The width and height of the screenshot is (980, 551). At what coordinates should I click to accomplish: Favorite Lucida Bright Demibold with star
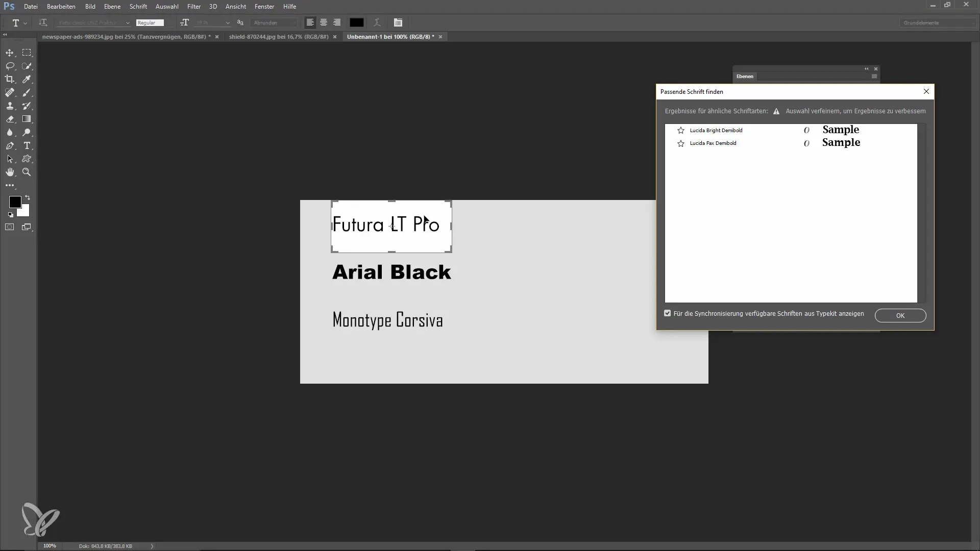[x=680, y=131]
